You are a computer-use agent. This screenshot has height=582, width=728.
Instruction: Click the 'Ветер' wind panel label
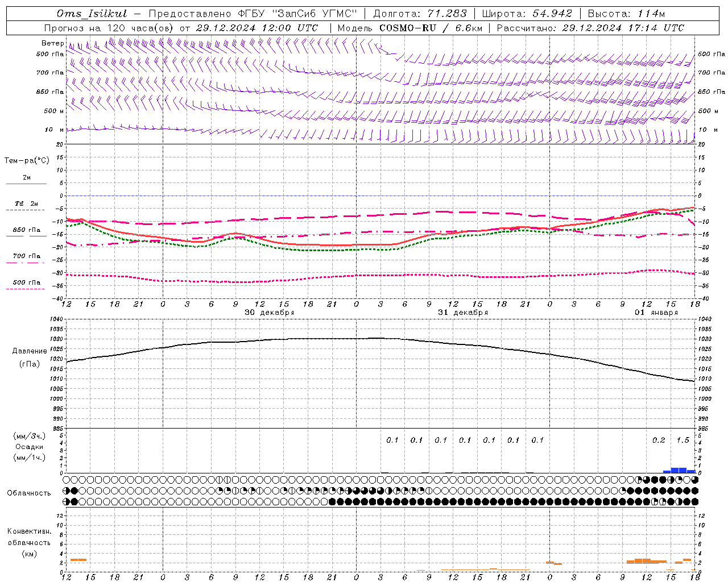[x=52, y=43]
